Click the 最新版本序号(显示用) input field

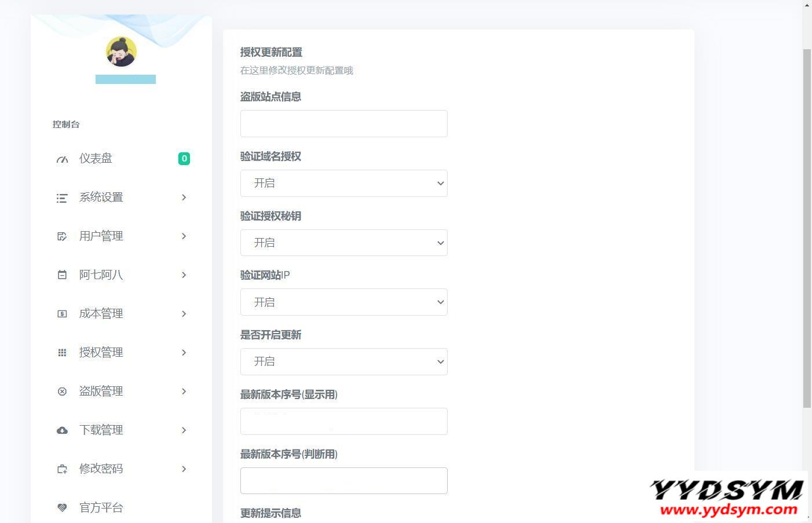(x=343, y=422)
